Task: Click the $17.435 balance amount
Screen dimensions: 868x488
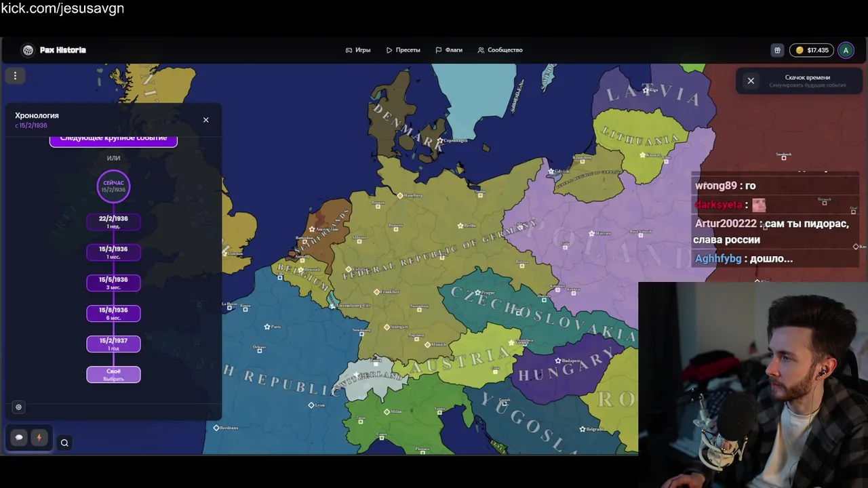Action: [818, 50]
